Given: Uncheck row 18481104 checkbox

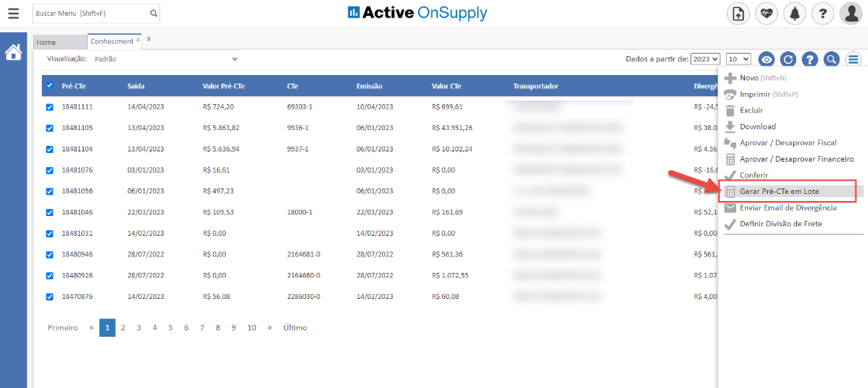Looking at the screenshot, I should (50, 150).
